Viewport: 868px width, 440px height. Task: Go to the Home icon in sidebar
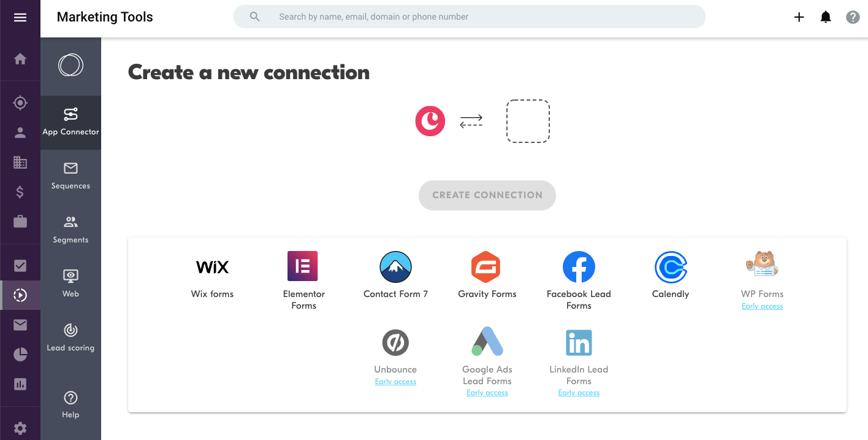click(20, 59)
